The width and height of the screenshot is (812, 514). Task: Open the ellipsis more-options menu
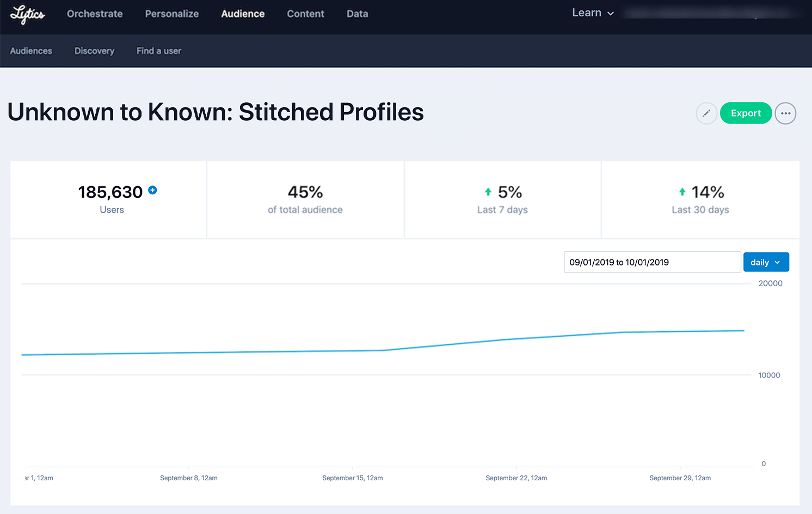785,113
